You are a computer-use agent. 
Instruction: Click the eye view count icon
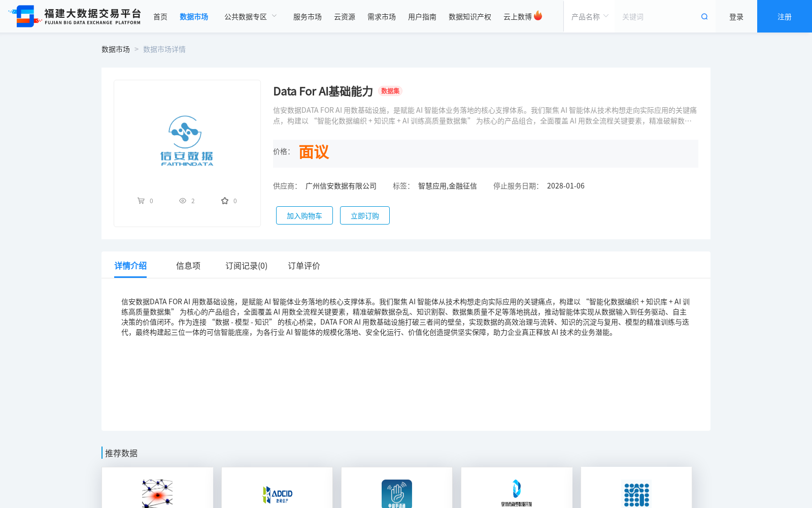[x=183, y=201]
